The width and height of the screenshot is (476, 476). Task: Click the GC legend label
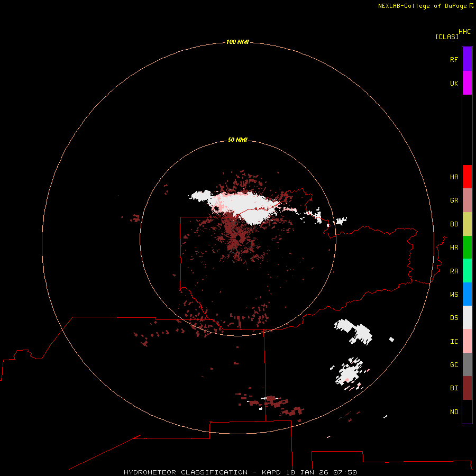[454, 365]
